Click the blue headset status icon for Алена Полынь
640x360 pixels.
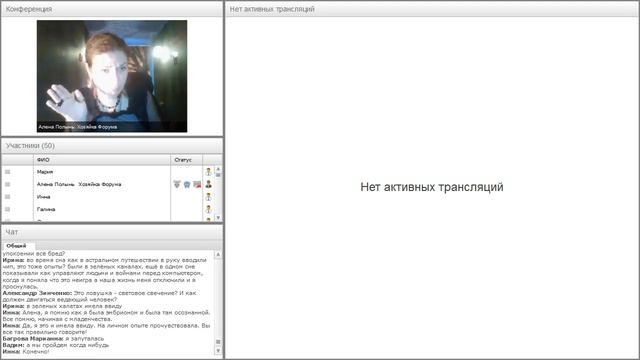[x=187, y=184]
